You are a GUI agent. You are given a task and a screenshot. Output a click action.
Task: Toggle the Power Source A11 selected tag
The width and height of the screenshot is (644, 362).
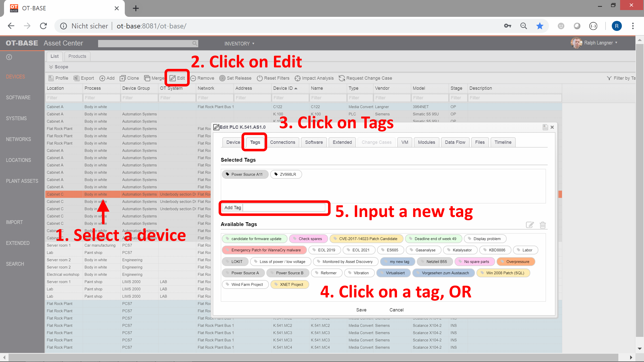click(245, 174)
